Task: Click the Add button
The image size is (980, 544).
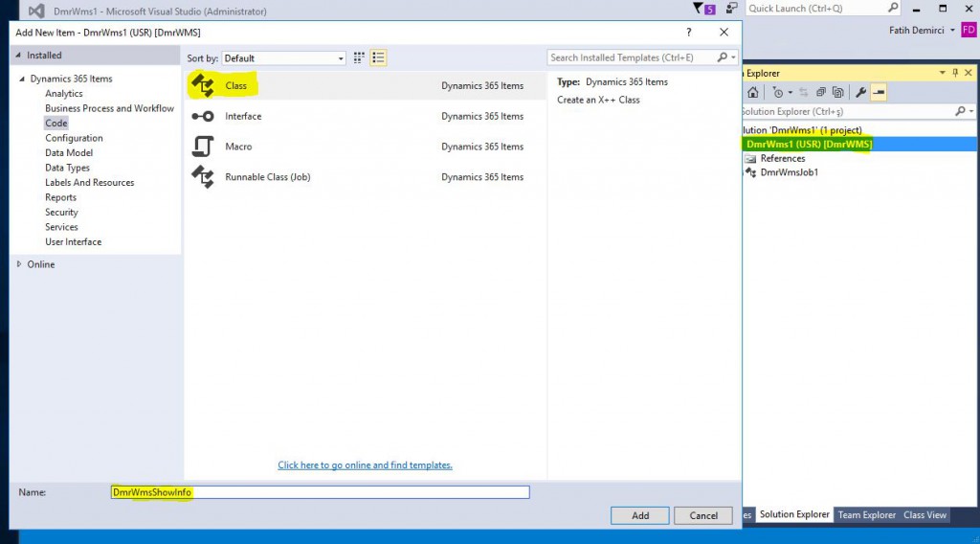Action: (x=640, y=516)
